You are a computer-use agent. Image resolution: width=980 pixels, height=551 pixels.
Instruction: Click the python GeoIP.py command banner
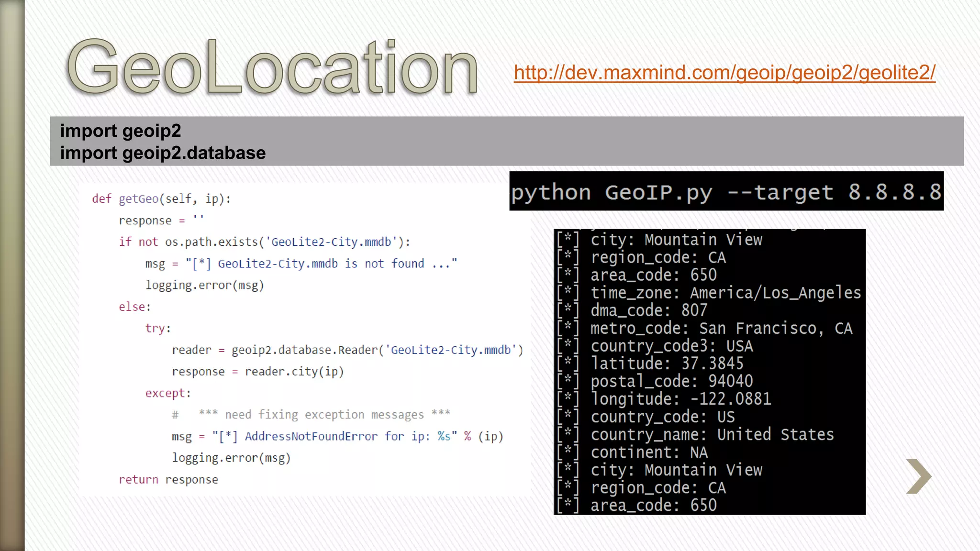click(726, 192)
